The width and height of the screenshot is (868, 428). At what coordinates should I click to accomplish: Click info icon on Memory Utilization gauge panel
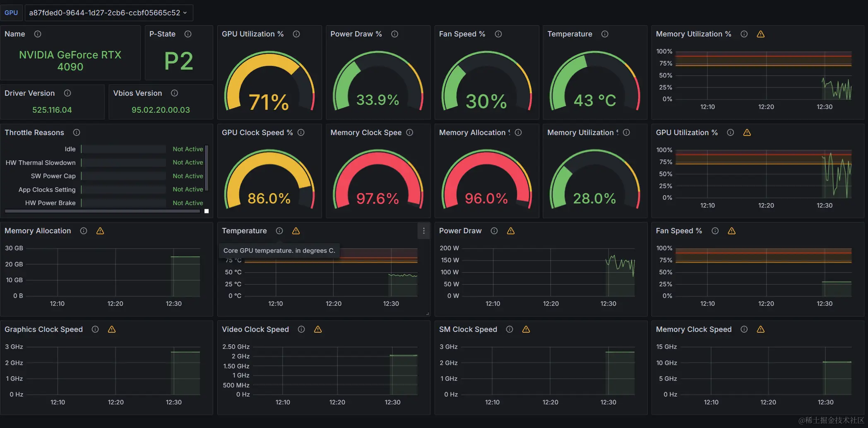pyautogui.click(x=626, y=133)
